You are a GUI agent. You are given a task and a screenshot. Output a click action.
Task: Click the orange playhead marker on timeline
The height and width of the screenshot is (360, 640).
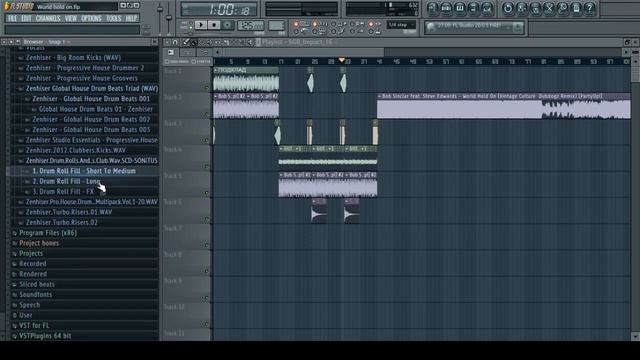342,60
